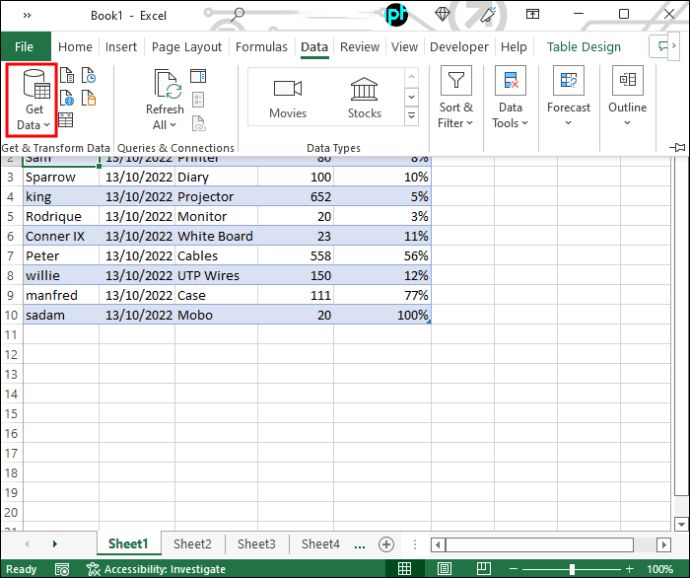Open the Get Data dropdown
This screenshot has height=578, width=690.
click(x=31, y=100)
